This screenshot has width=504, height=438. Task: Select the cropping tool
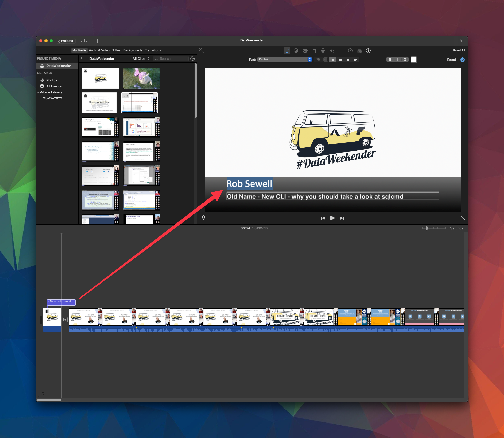point(314,51)
